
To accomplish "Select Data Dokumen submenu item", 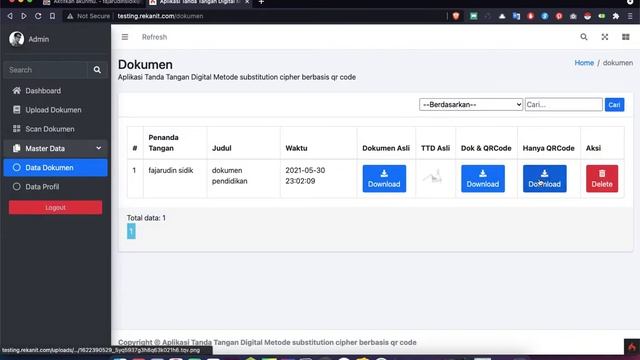I will [x=56, y=167].
